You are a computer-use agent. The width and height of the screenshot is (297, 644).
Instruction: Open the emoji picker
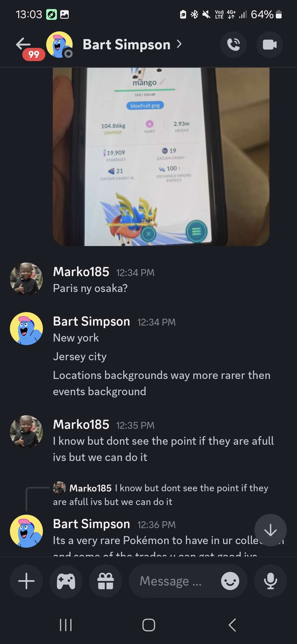coord(230,581)
